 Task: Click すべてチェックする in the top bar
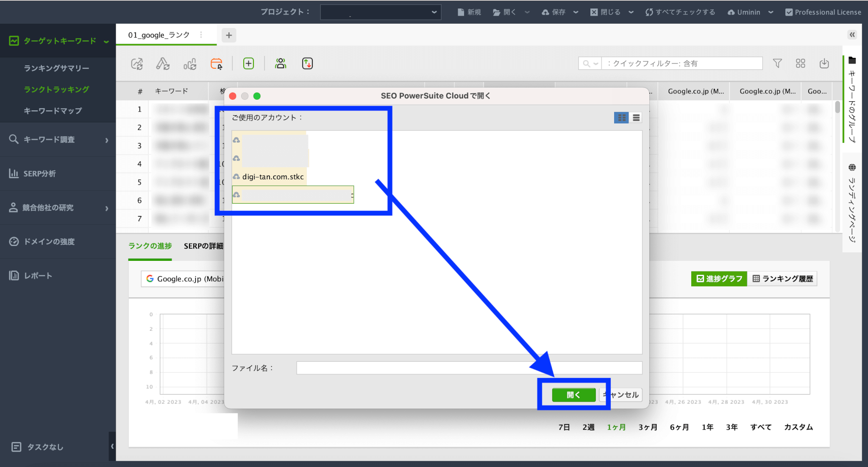(680, 12)
